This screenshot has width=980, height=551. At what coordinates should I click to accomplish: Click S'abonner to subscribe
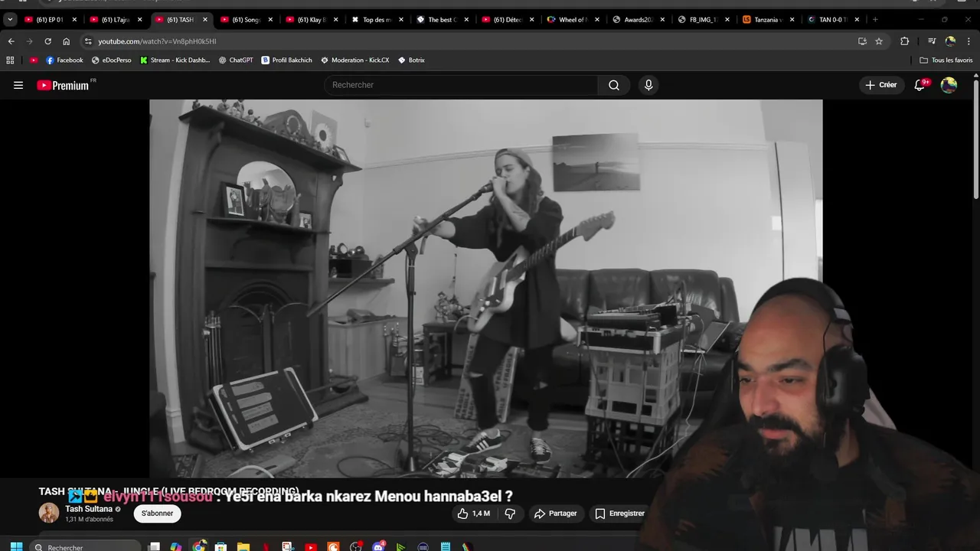pyautogui.click(x=157, y=514)
